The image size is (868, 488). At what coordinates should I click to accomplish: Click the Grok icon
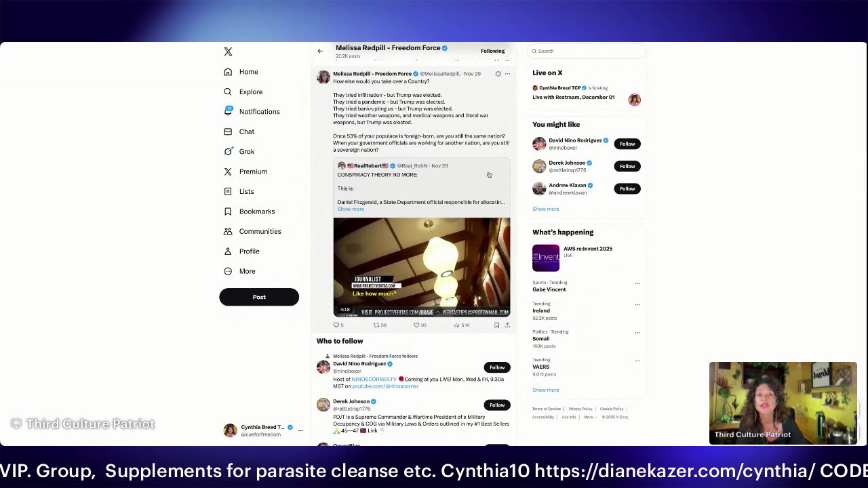click(228, 152)
